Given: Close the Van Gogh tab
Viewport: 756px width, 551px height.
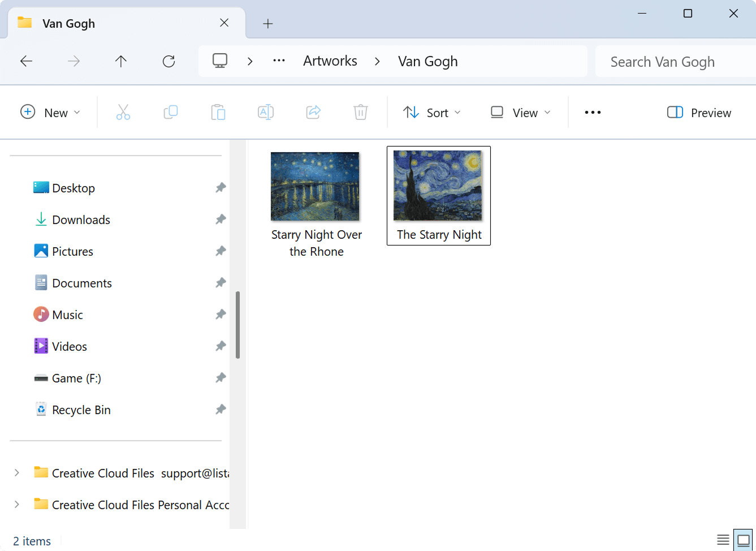Looking at the screenshot, I should tap(224, 23).
